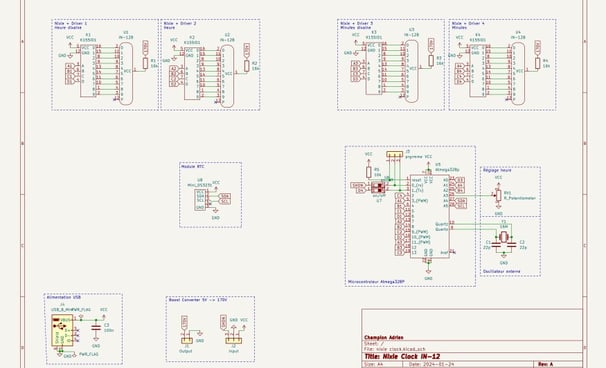Click the 'Alimentation USB' block title
Screen dimensions: 606x368
(64, 297)
